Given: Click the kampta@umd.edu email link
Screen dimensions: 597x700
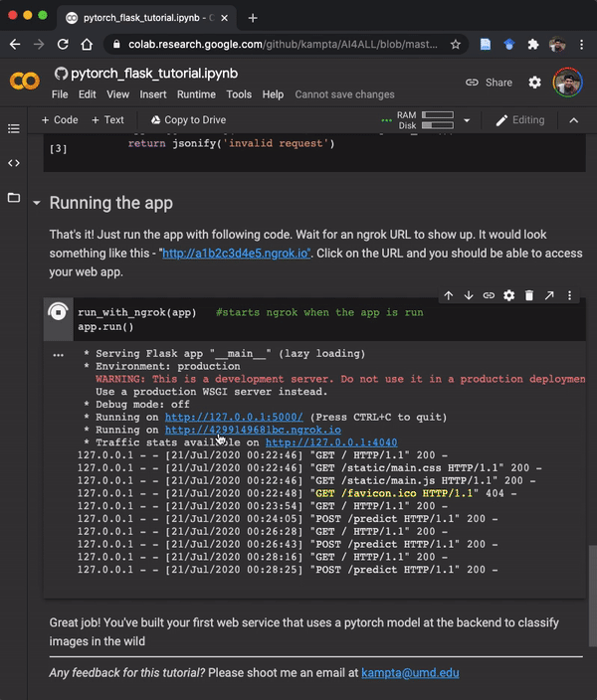Looking at the screenshot, I should (x=410, y=673).
